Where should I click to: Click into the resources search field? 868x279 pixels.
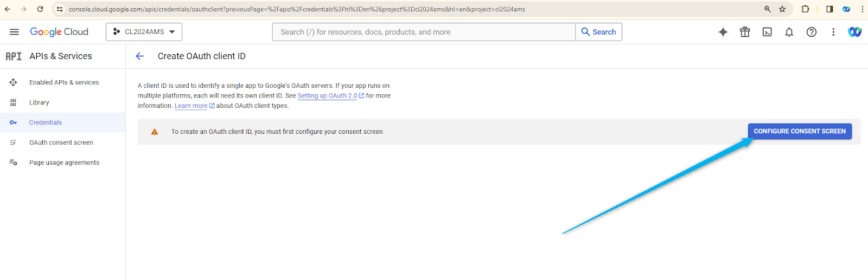(423, 32)
